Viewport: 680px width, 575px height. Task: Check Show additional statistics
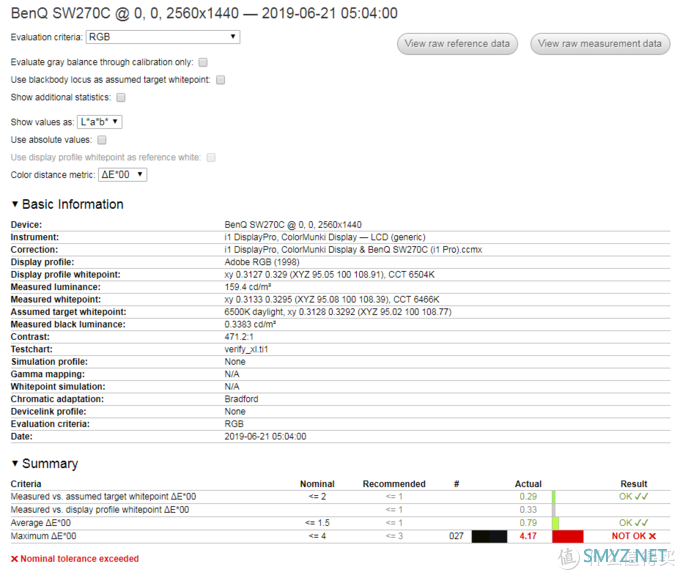point(121,98)
